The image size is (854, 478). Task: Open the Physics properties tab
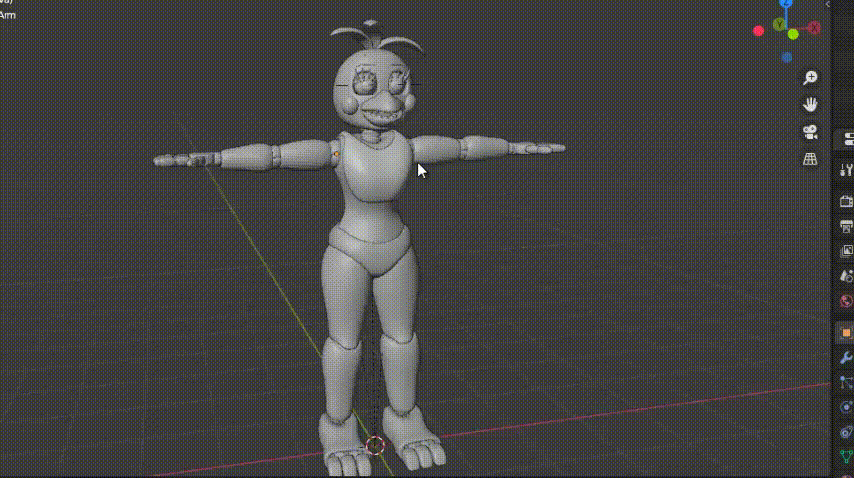[846, 408]
